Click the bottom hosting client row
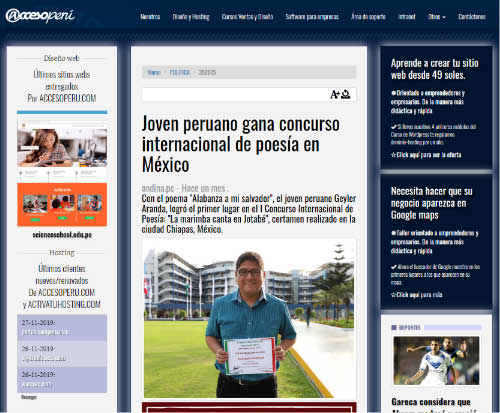The image size is (500, 413). click(x=62, y=380)
